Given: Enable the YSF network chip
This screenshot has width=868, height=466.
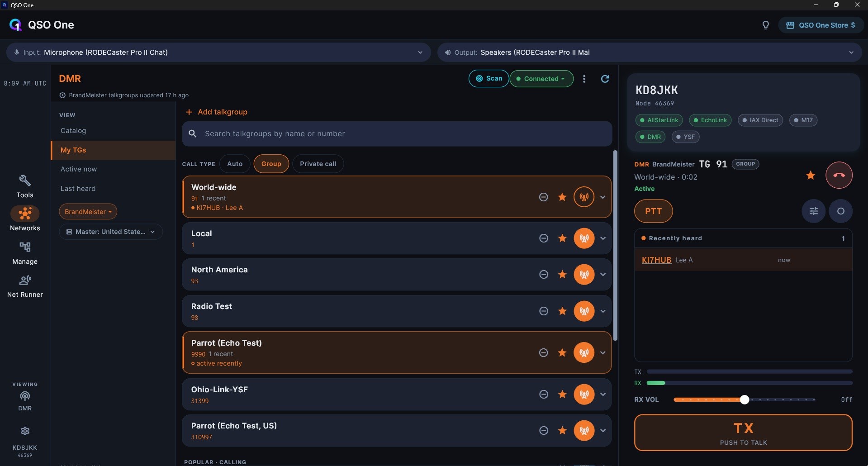Looking at the screenshot, I should pos(685,137).
